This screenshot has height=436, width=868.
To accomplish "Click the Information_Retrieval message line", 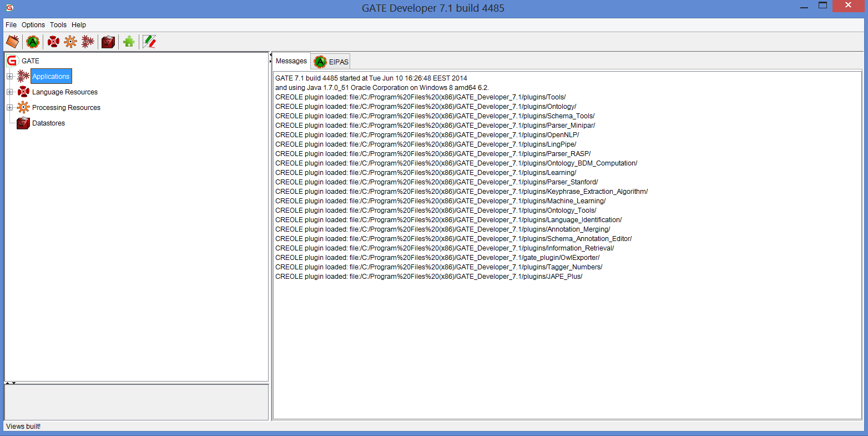I will pos(445,248).
